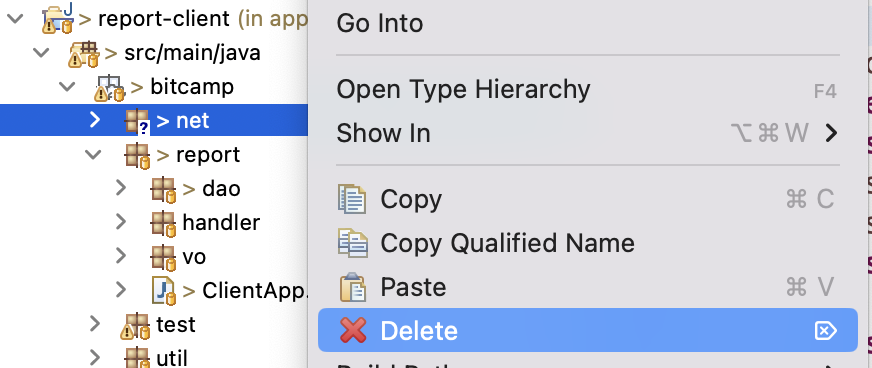Select the vo package label
The height and width of the screenshot is (368, 872).
point(194,257)
